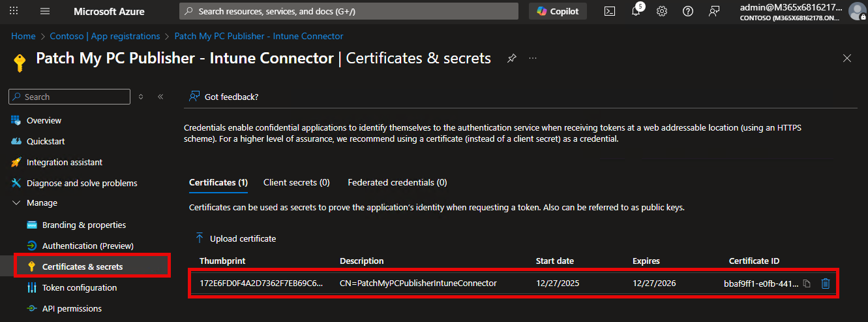Open the more options ellipsis beside title

tap(533, 58)
